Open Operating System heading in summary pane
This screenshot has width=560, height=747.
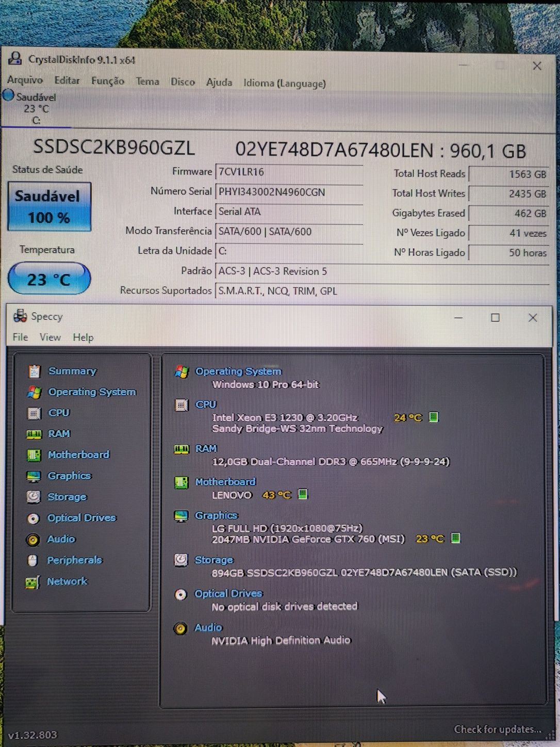pyautogui.click(x=238, y=371)
